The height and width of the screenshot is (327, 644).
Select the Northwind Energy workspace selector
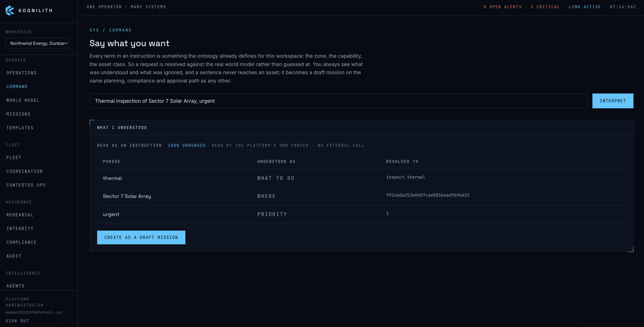click(37, 43)
